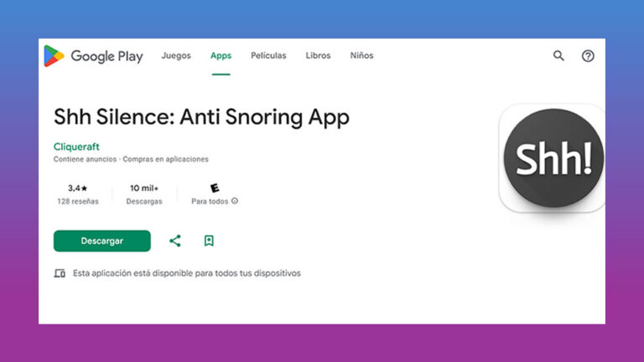
Task: Click the Compras en aplicaciones text
Action: tap(165, 159)
